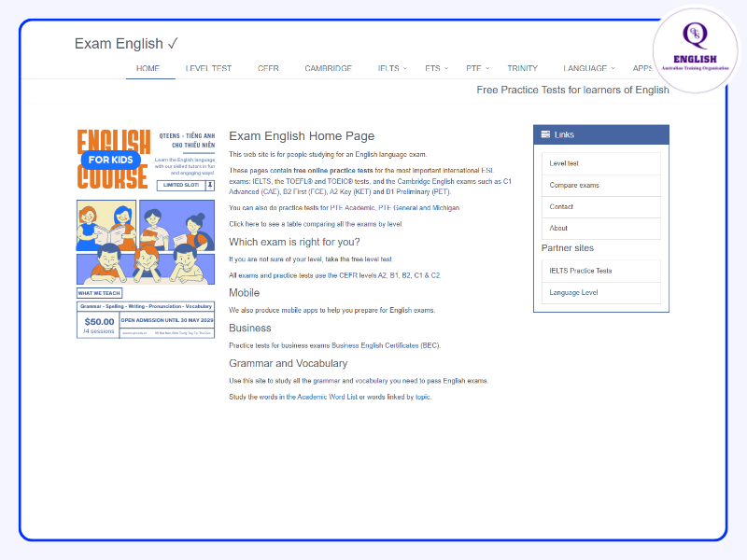Click the PTE General link
The width and height of the screenshot is (747, 560).
click(x=398, y=208)
